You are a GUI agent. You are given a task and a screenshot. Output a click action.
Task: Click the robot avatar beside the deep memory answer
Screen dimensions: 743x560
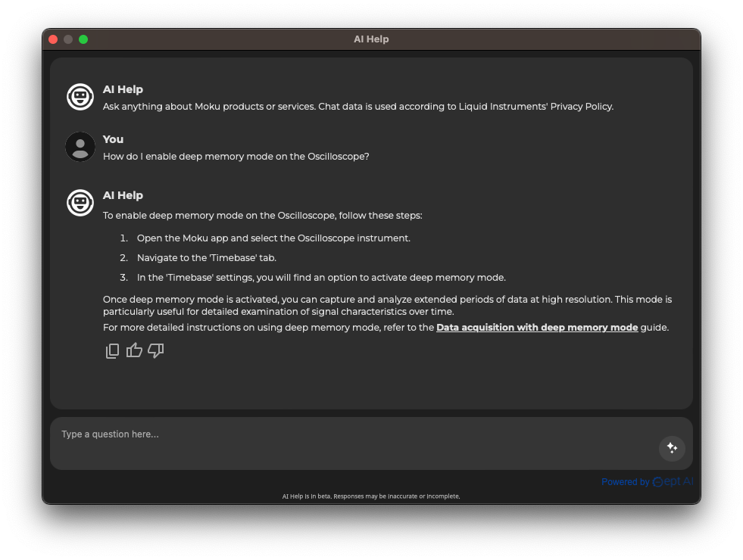[80, 203]
